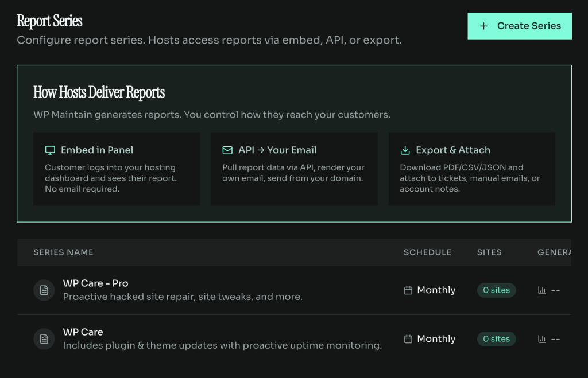Click the bar chart icon in WP Care - Pro row
The height and width of the screenshot is (378, 588).
[x=541, y=290]
